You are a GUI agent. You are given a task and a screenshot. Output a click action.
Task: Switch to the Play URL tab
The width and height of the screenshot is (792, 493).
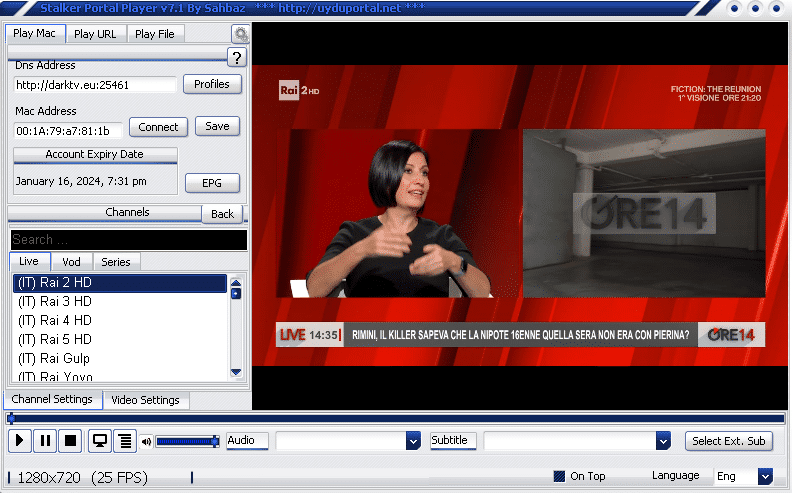pyautogui.click(x=95, y=34)
